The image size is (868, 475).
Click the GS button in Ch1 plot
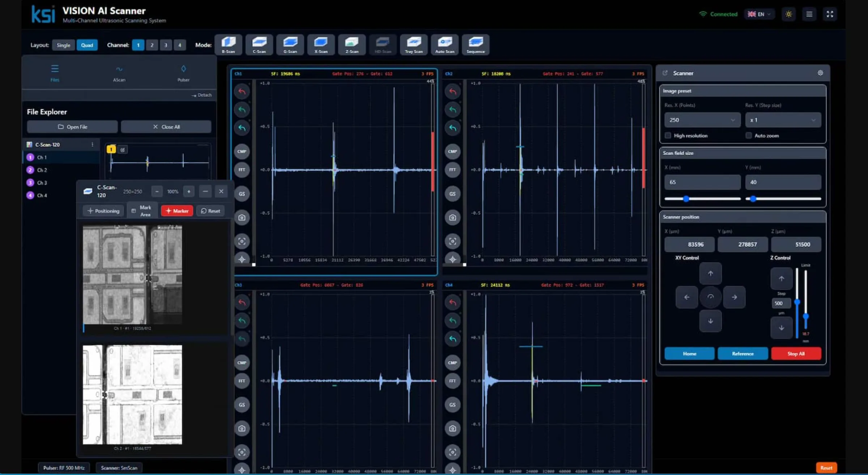[x=242, y=194]
